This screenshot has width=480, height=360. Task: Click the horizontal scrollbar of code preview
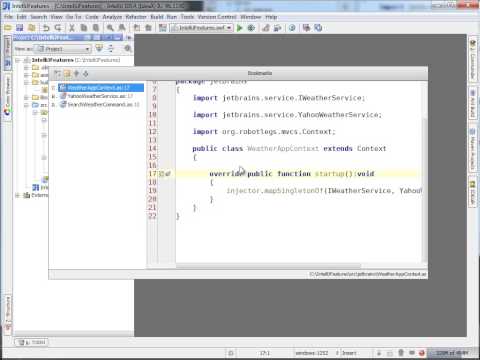[268, 266]
